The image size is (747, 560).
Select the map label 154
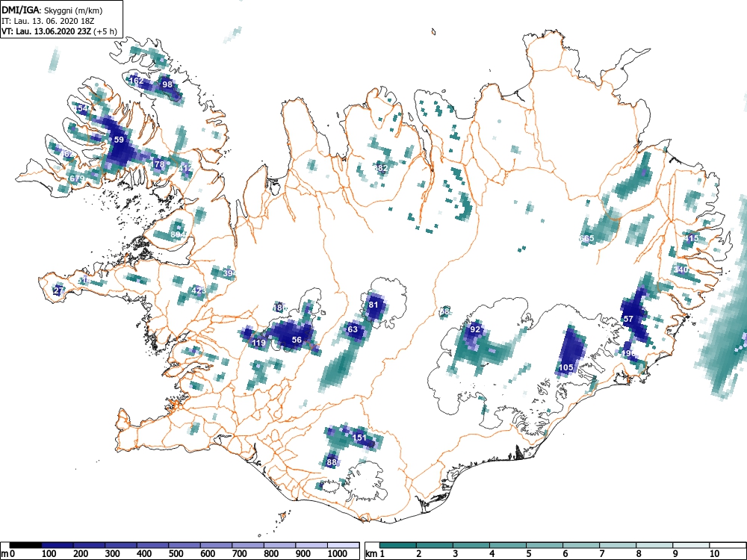click(81, 108)
